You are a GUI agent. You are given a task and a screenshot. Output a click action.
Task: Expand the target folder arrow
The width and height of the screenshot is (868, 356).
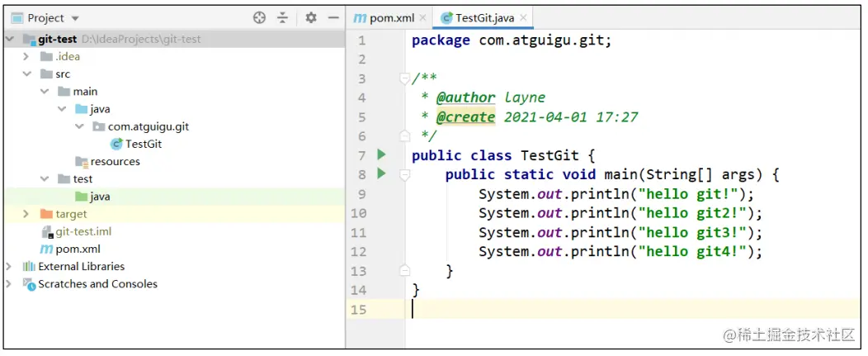[26, 214]
